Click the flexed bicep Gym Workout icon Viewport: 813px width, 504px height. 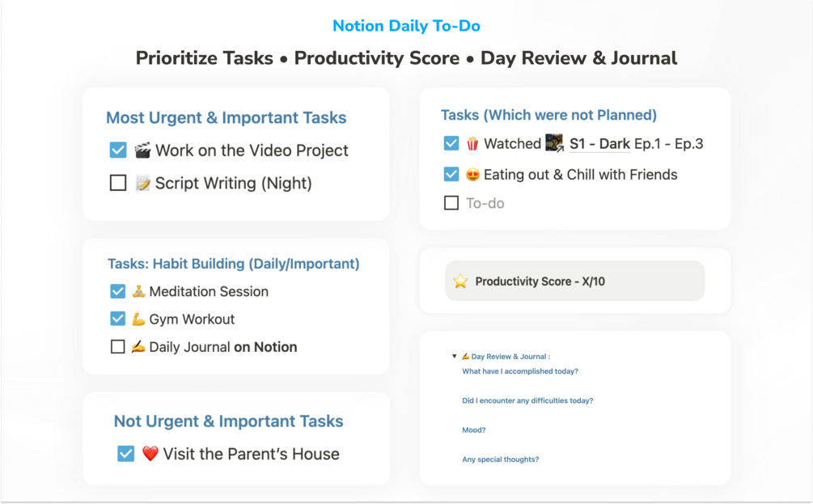point(138,320)
